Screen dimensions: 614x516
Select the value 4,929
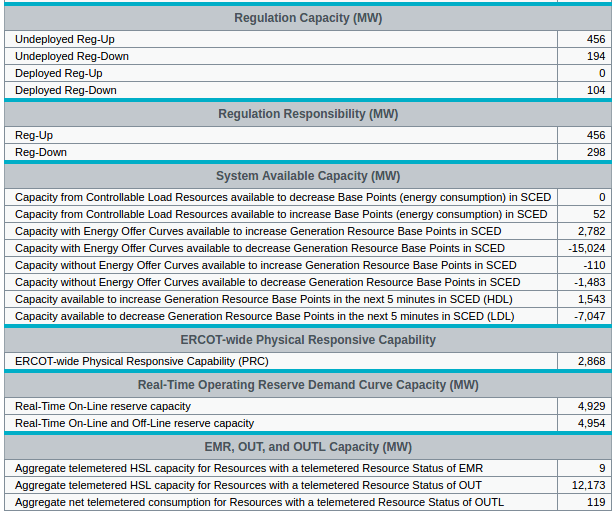[x=591, y=406]
